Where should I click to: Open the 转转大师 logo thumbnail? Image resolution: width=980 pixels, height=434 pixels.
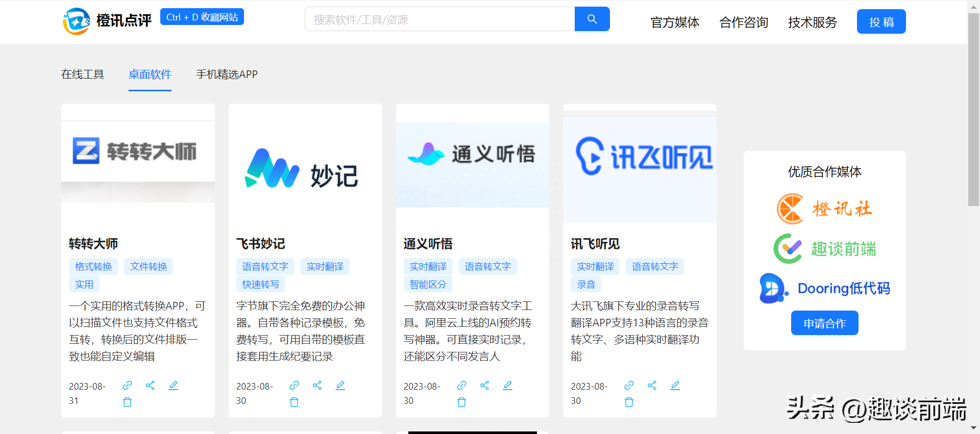[138, 162]
